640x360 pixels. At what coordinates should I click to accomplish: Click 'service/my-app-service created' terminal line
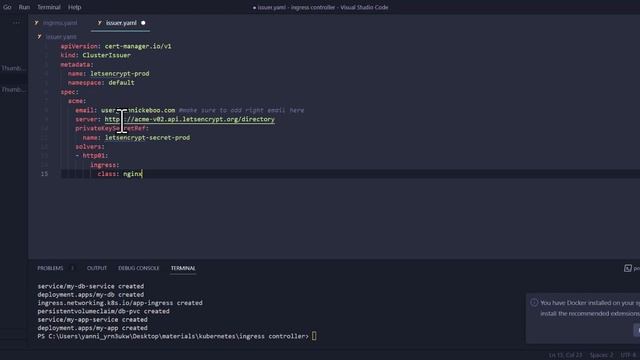click(92, 320)
